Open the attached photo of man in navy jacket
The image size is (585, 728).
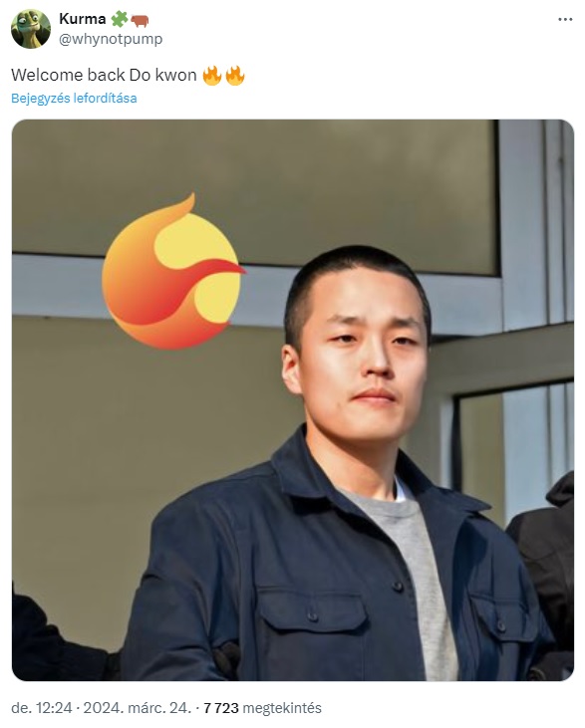click(x=293, y=400)
